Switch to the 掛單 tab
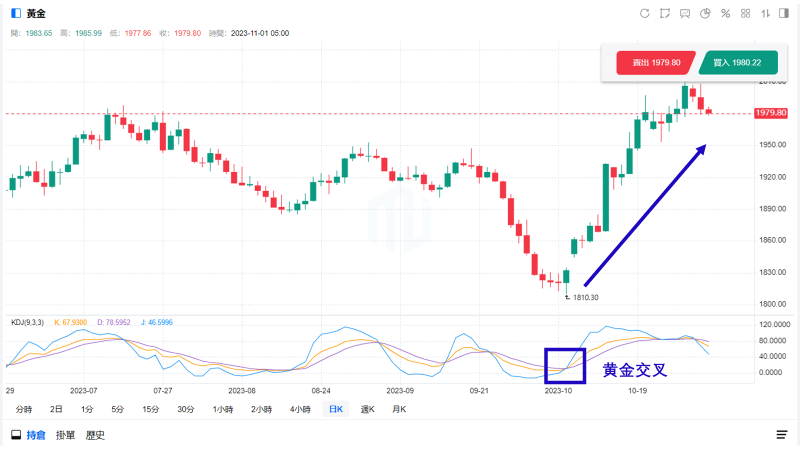Screen dimensions: 800x450 pos(65,435)
